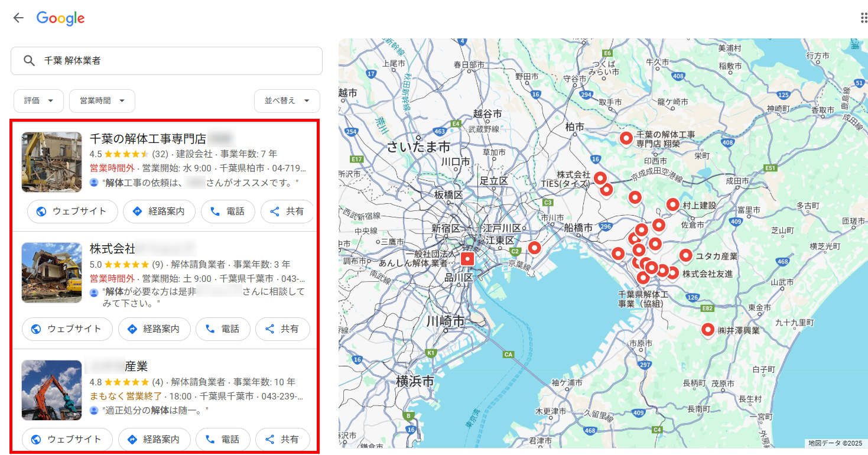Click the 千葉県解体工事業(協組) map label
This screenshot has height=455, width=868.
click(643, 299)
